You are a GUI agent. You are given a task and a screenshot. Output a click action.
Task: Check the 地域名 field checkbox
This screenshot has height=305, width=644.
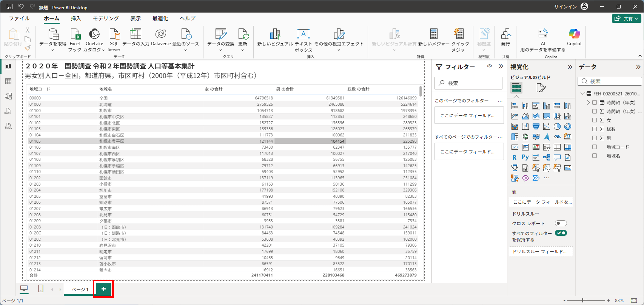coord(594,156)
